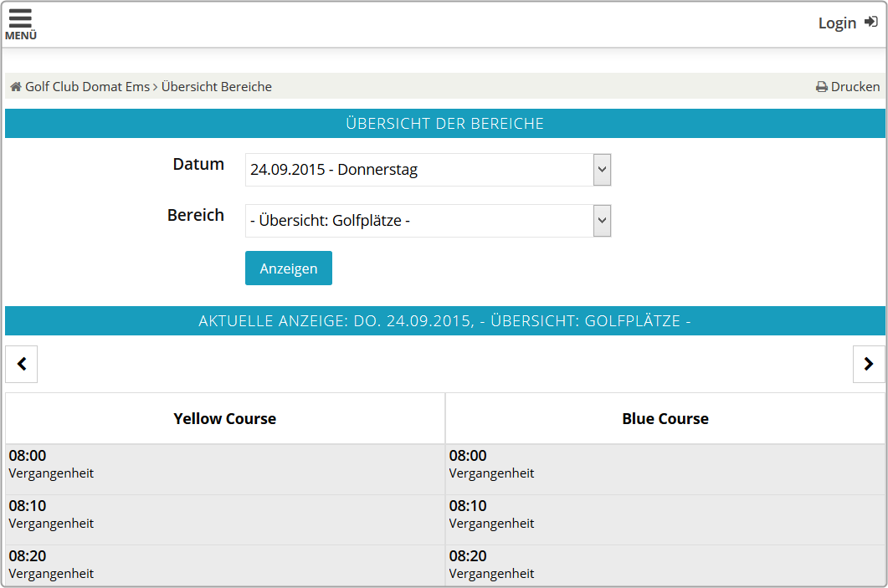Open the hamburger MENÜ icon
This screenshot has height=588, width=888.
(x=20, y=23)
